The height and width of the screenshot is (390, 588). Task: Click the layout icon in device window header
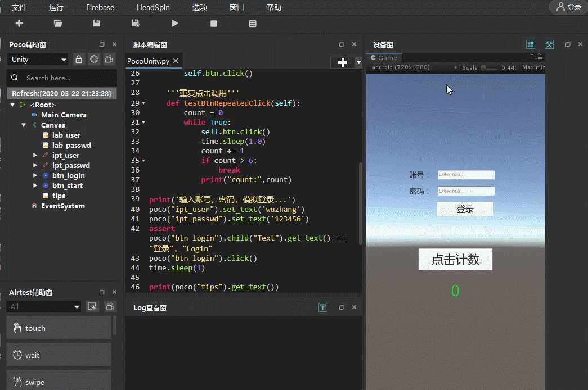[x=531, y=44]
